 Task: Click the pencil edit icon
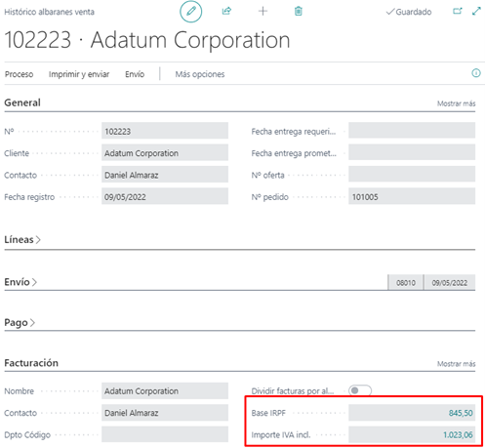pos(191,12)
